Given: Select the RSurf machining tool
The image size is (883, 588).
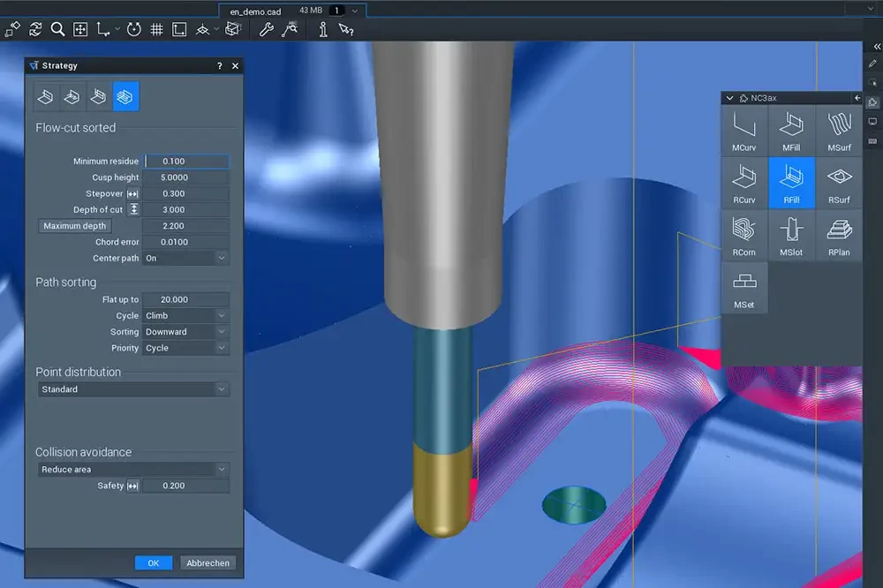Looking at the screenshot, I should [x=839, y=183].
